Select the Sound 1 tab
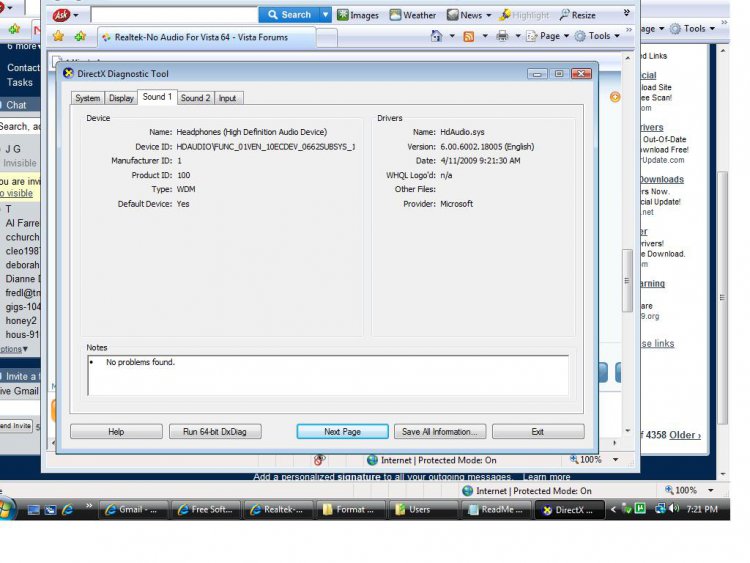 [157, 97]
